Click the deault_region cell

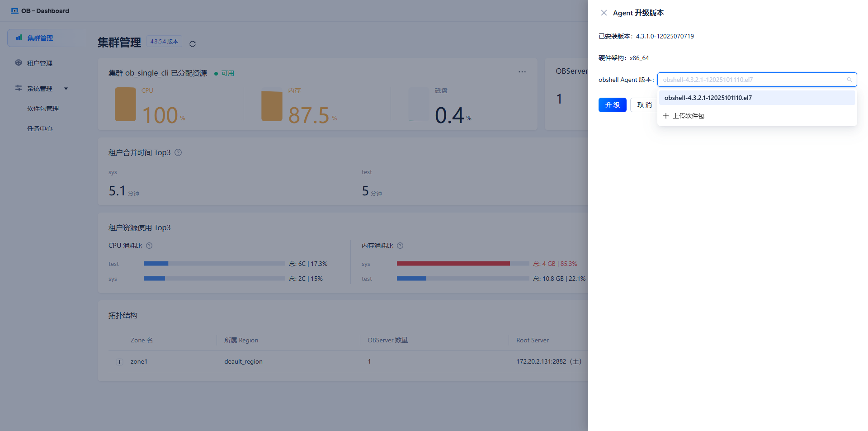point(243,361)
